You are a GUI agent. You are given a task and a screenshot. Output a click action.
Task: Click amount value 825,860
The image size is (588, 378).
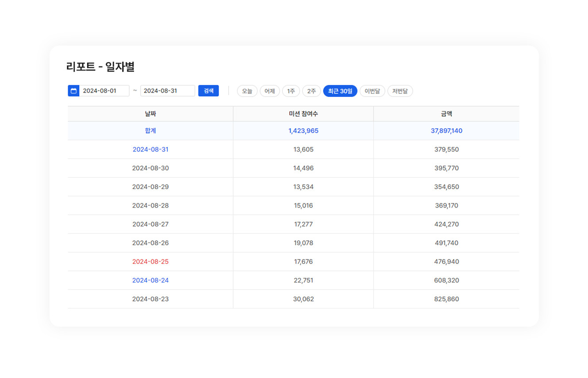pyautogui.click(x=446, y=299)
